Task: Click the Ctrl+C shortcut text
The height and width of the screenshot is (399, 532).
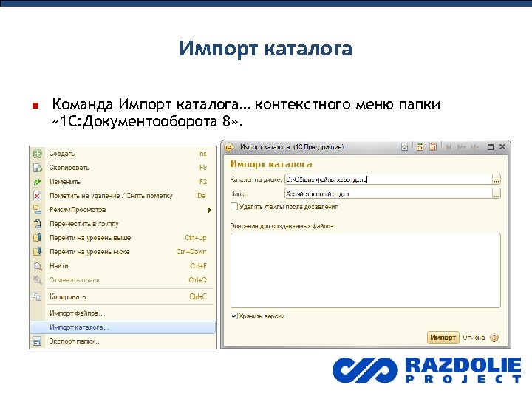Action: [x=198, y=297]
